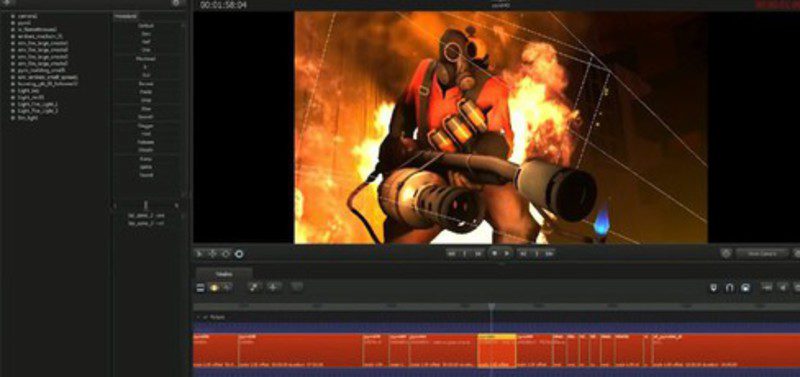Switch to the Clip Editor mode icon
The image size is (800, 377).
201,288
